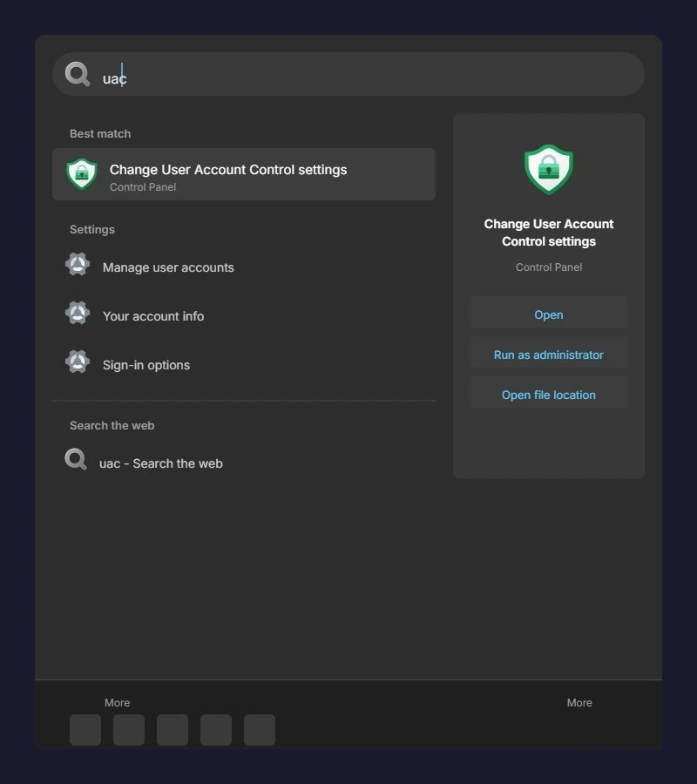The image size is (697, 784).
Task: Click the Your account info gear icon
Action: click(x=78, y=314)
